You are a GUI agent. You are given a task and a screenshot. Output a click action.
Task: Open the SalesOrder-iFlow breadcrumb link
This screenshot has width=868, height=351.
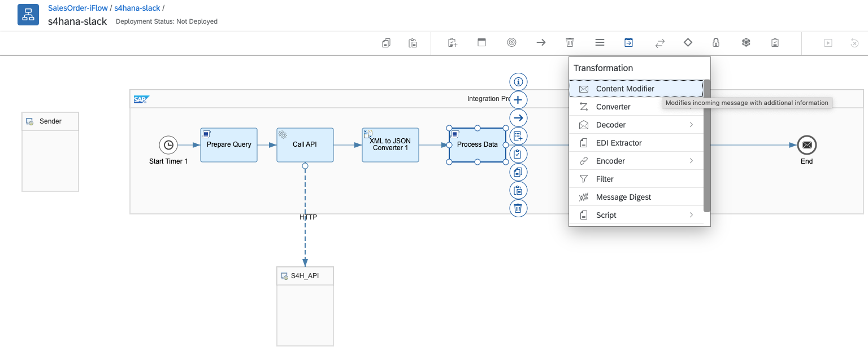pyautogui.click(x=79, y=8)
